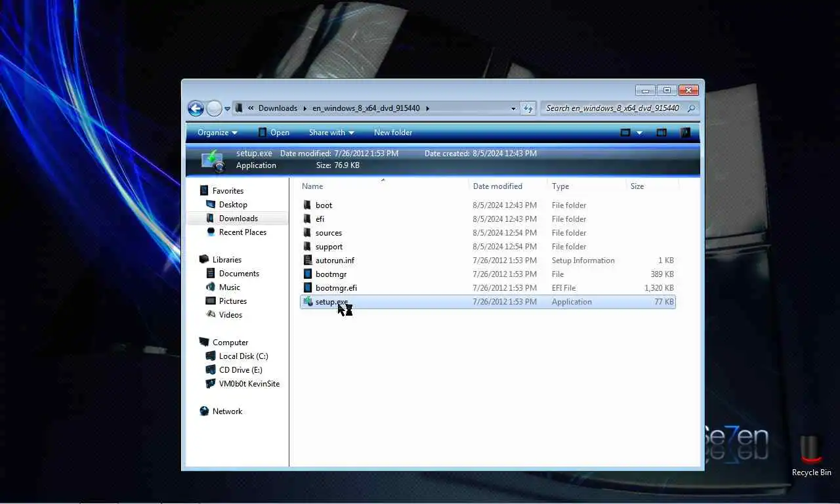Select Favorites in the navigation pane
Image resolution: width=840 pixels, height=504 pixels.
(228, 191)
